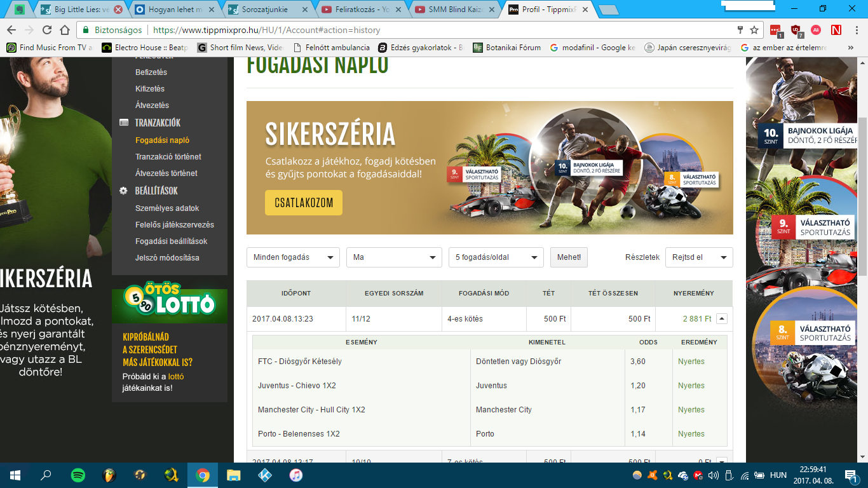
Task: Click the browser back arrow
Action: pyautogui.click(x=12, y=30)
